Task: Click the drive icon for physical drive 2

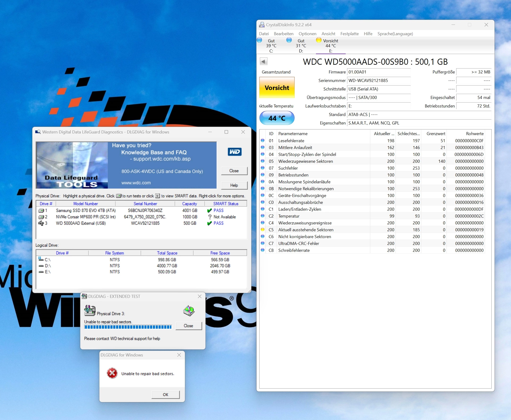Action: 41,217
